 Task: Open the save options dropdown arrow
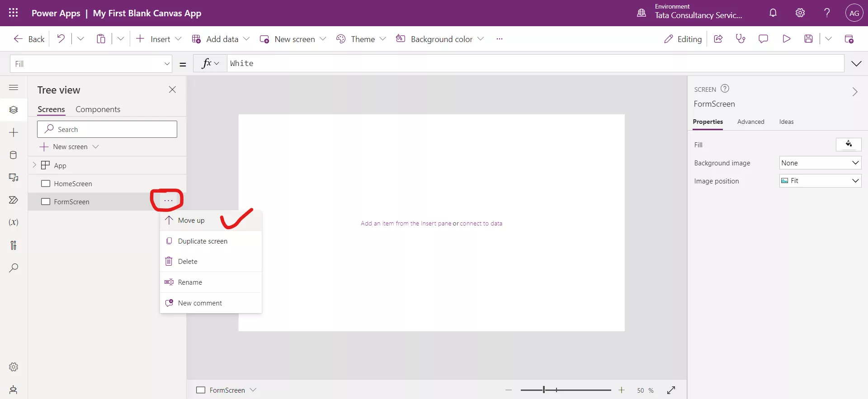828,39
